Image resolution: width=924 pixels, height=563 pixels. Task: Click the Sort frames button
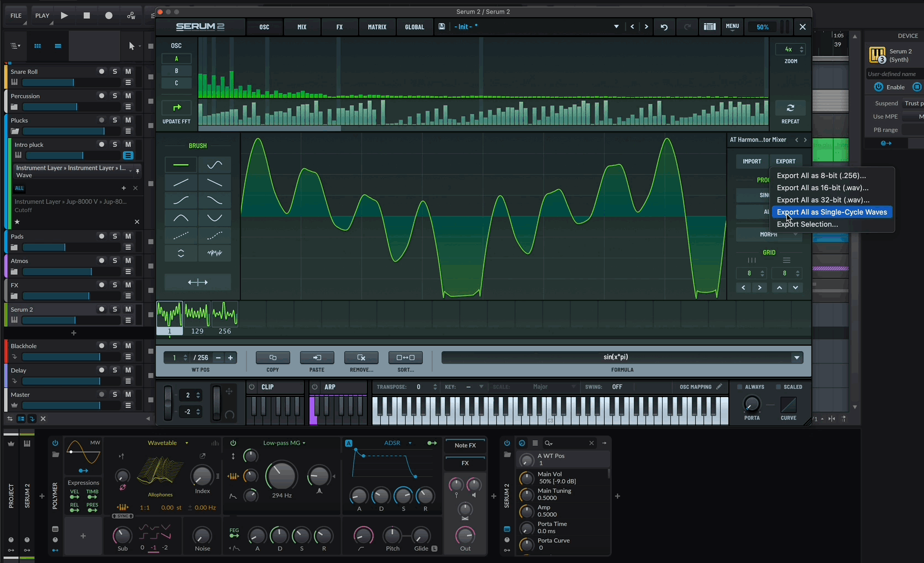[x=406, y=358]
